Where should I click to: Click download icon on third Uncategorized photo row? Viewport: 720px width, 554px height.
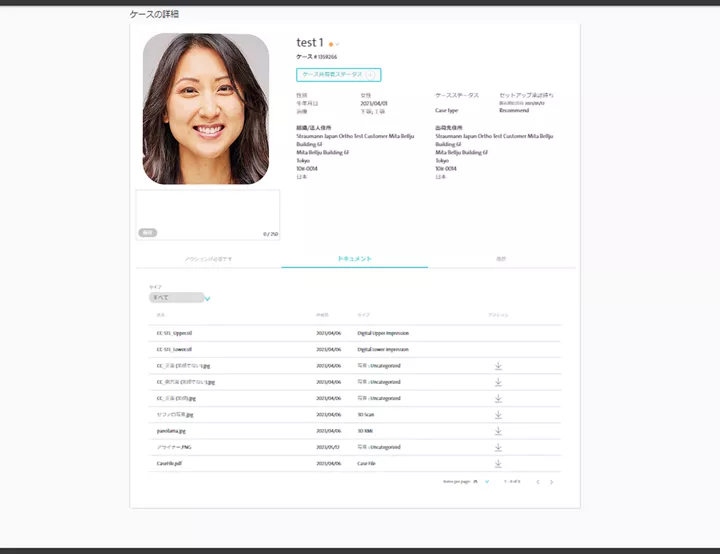coord(498,398)
